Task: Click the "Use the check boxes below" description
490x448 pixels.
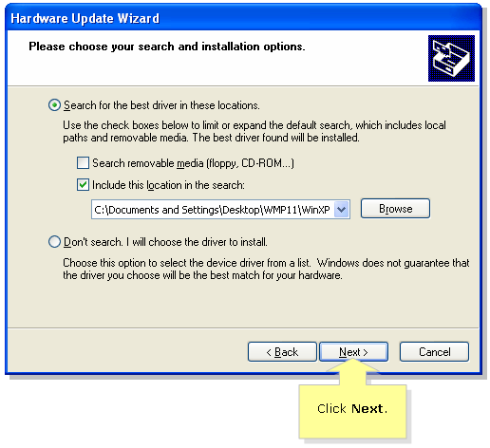Action: pyautogui.click(x=254, y=131)
